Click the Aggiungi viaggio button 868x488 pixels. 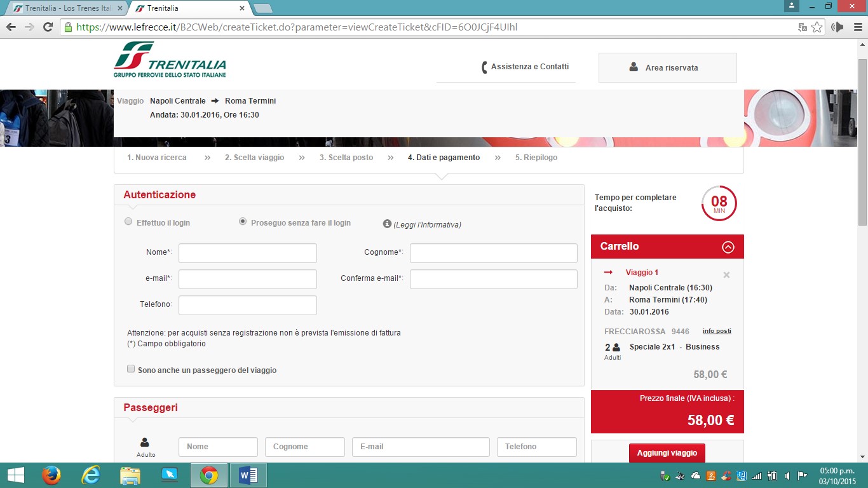[x=667, y=453]
